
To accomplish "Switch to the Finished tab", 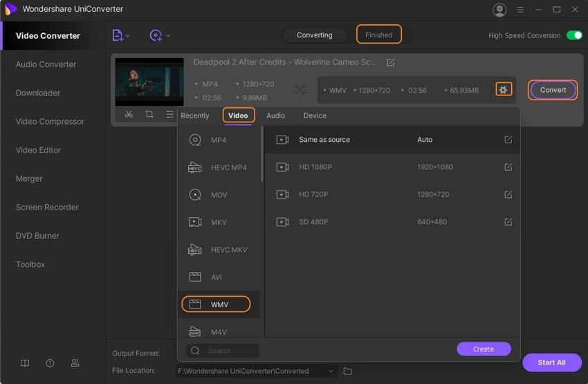I will pos(379,35).
